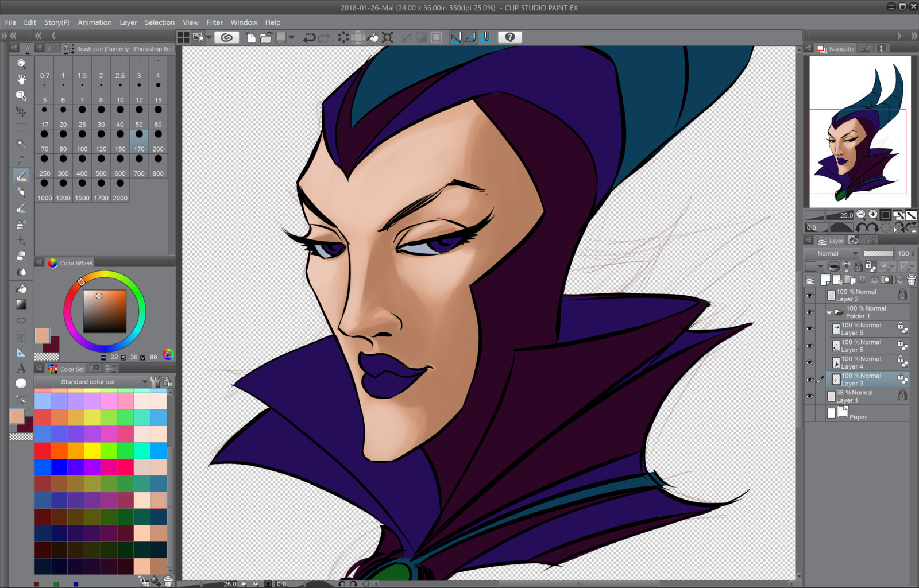Open the Filter menu
The image size is (919, 588).
tap(214, 22)
